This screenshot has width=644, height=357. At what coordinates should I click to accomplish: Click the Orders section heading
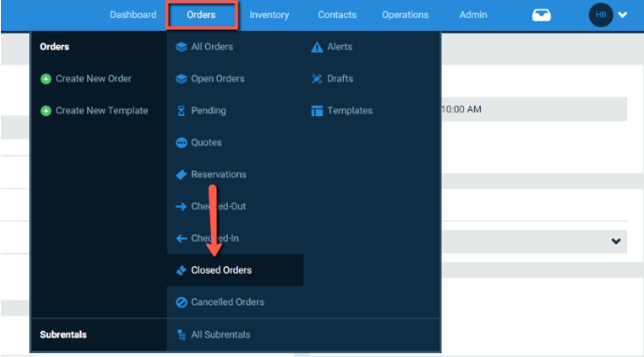pos(54,47)
